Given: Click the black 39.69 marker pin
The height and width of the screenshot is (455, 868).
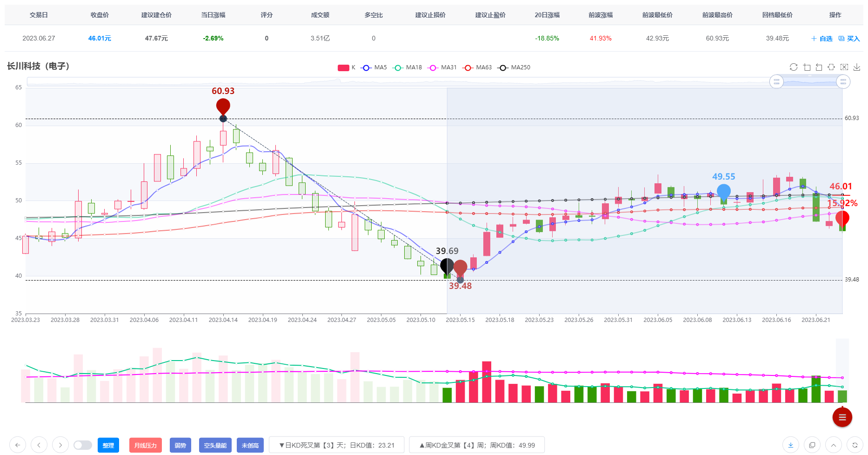Looking at the screenshot, I should coord(447,267).
